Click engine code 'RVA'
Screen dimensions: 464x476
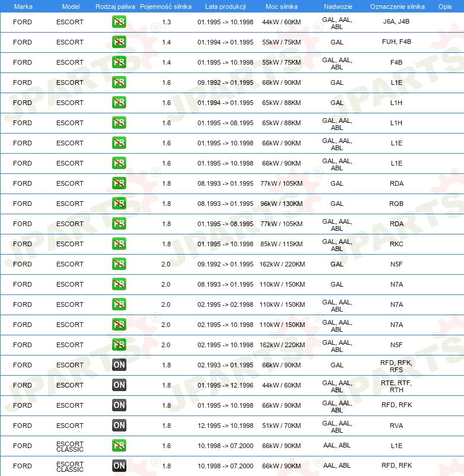[x=396, y=426]
